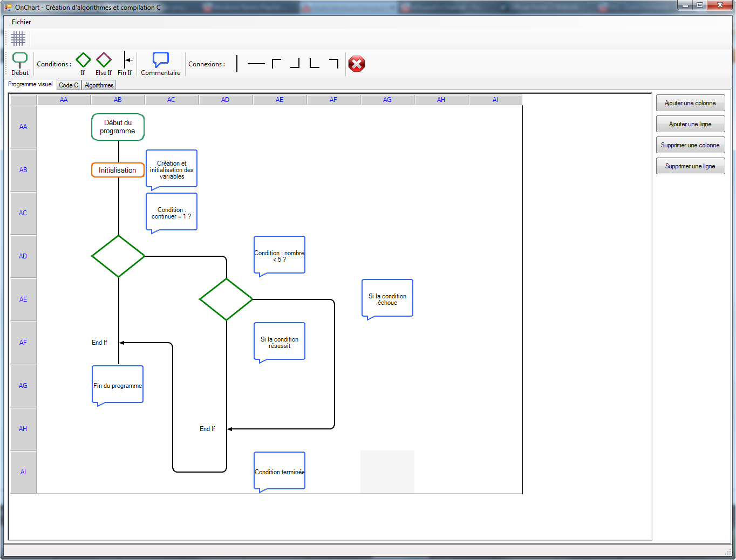
Task: Click the Fin du programme comment box
Action: coord(117,384)
